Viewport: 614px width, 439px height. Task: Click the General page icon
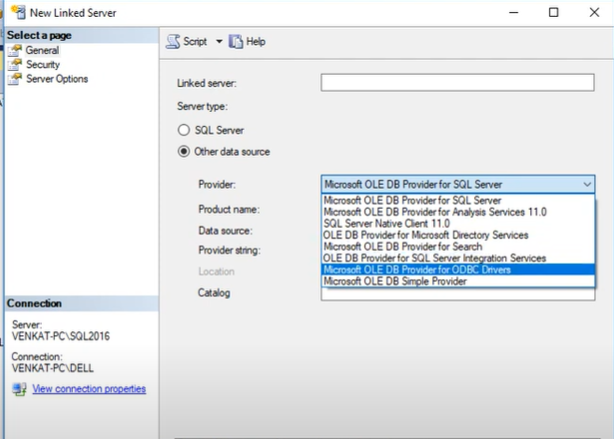click(x=15, y=51)
